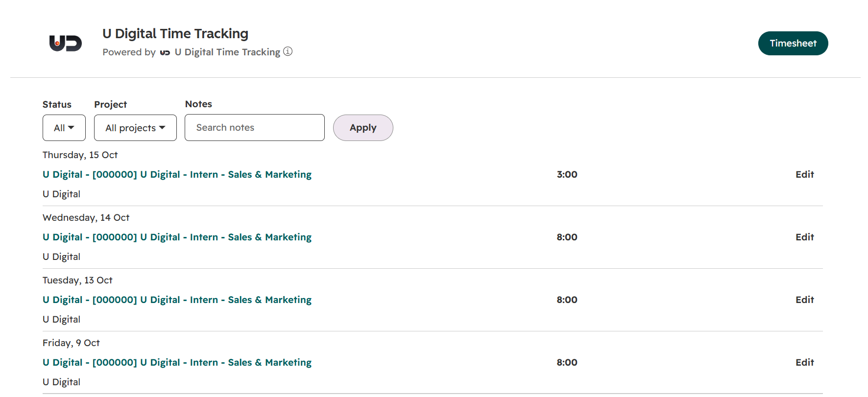
Task: Open the Timesheet button
Action: [793, 43]
